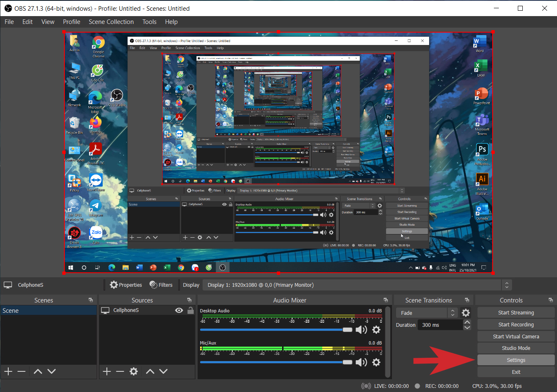Pop out the Audio Mixer panel
Screen dimensions: 557x392
(386, 300)
